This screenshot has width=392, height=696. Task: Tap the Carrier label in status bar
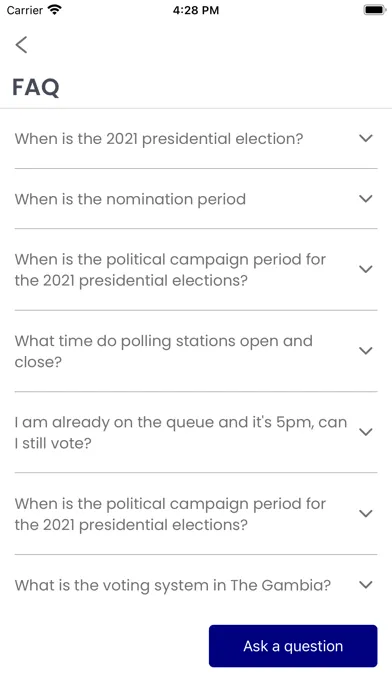24,10
